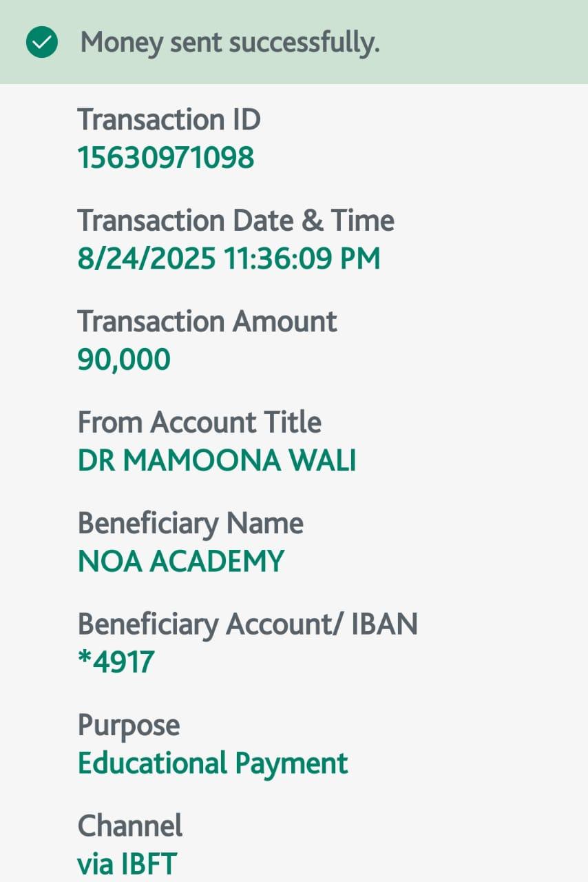
Task: Select the 'Transaction ID' label
Action: 169,119
